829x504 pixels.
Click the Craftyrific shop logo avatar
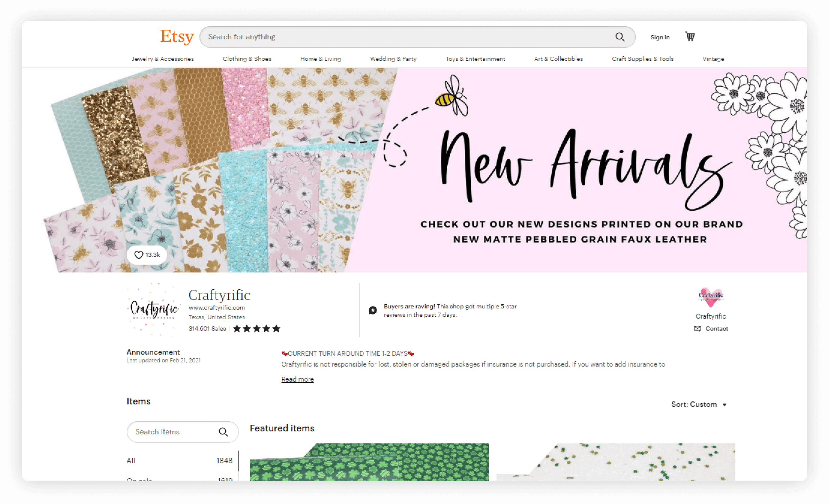pyautogui.click(x=154, y=310)
